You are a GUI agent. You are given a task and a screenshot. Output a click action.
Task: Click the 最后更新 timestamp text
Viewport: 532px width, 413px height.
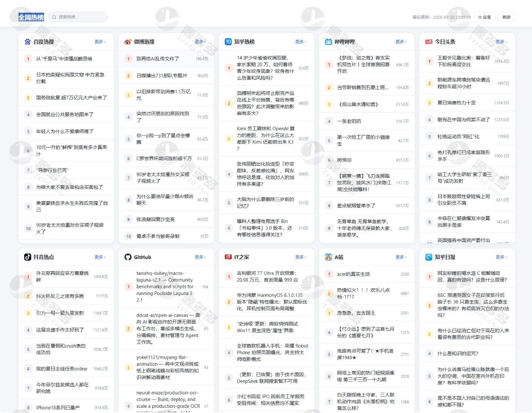(442, 17)
